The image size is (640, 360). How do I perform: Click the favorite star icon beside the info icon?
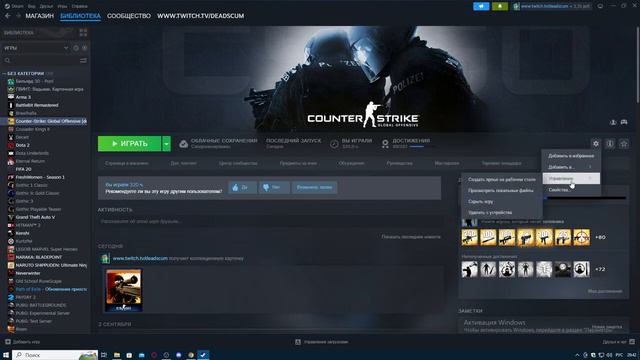tap(624, 144)
